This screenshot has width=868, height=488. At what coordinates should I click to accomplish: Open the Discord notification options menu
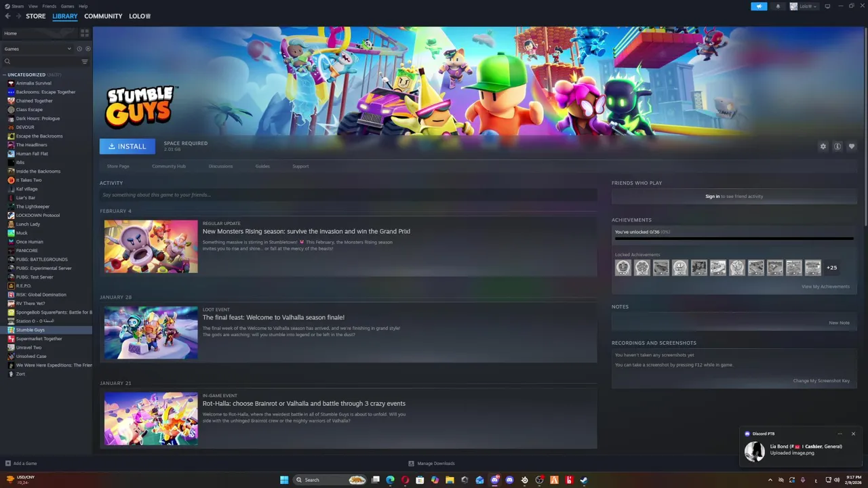coord(840,434)
